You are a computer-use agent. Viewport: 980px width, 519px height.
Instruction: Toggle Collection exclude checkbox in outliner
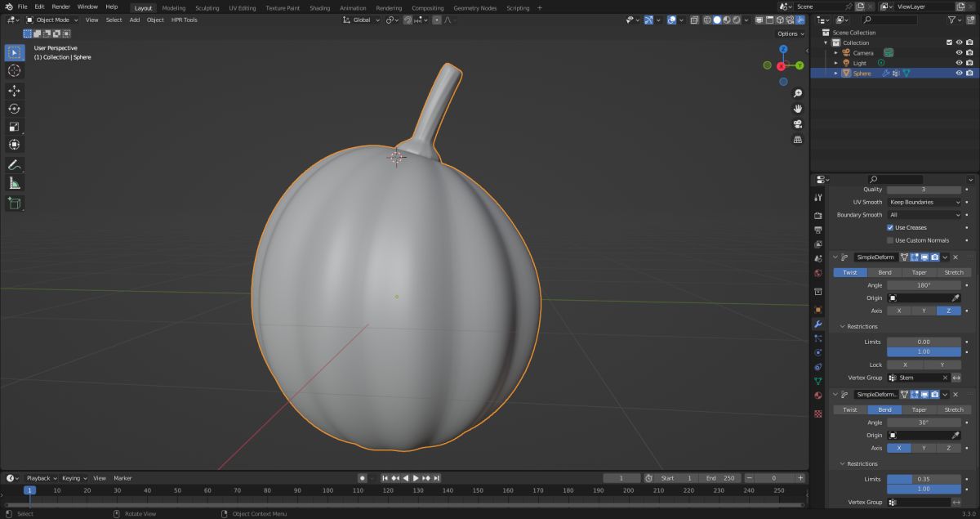coord(949,43)
